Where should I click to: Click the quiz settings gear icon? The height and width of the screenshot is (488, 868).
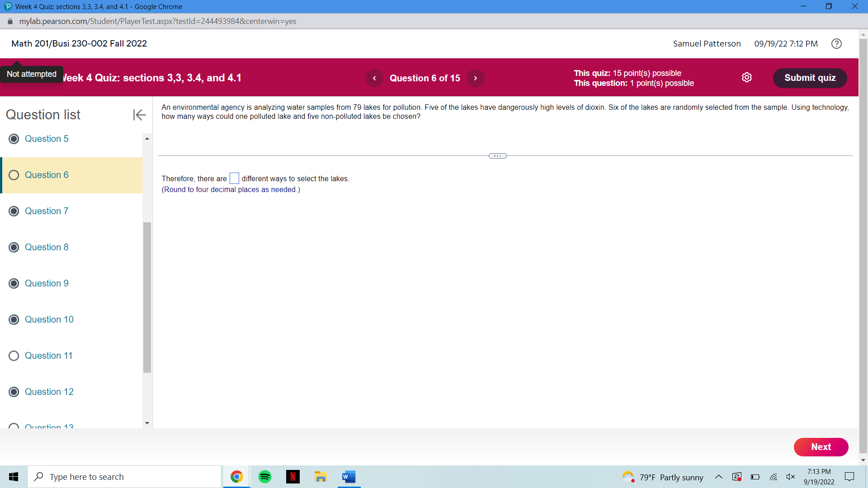(x=747, y=78)
